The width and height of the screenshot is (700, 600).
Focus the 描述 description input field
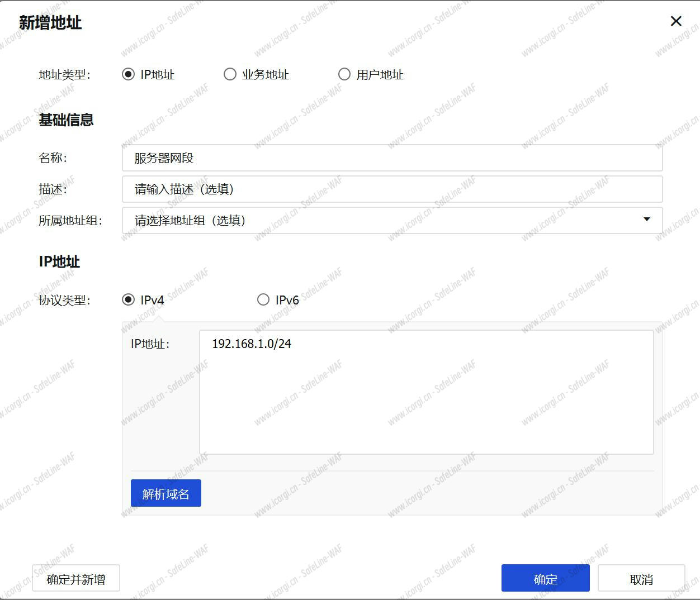(392, 189)
